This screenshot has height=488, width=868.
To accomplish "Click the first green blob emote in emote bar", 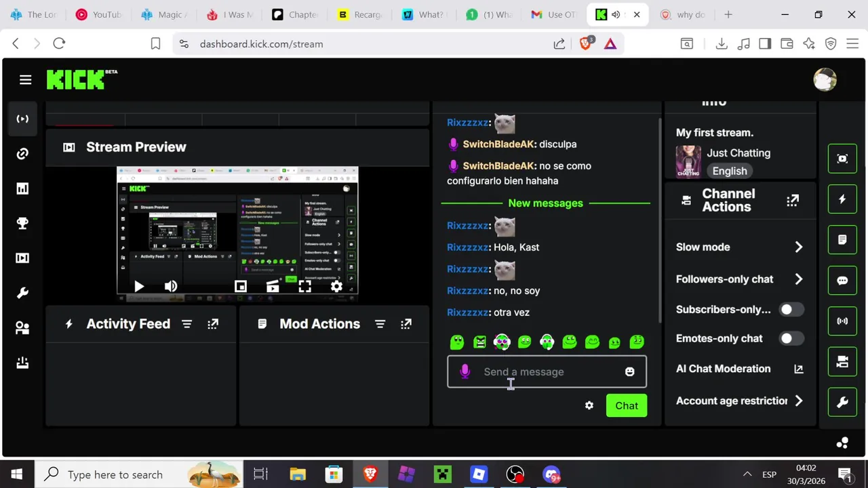I will click(x=457, y=342).
